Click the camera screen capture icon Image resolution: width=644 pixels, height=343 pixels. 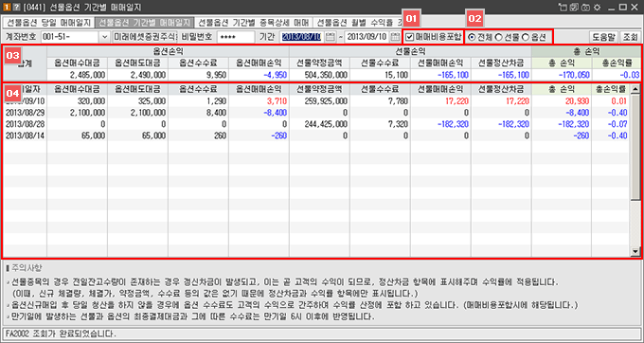[585, 7]
